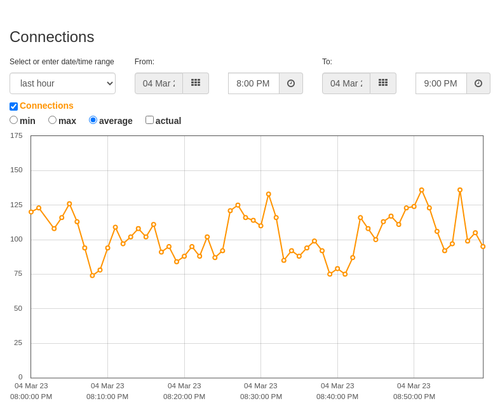Click the 8:00 PM From time field
500x403 pixels.
click(254, 83)
